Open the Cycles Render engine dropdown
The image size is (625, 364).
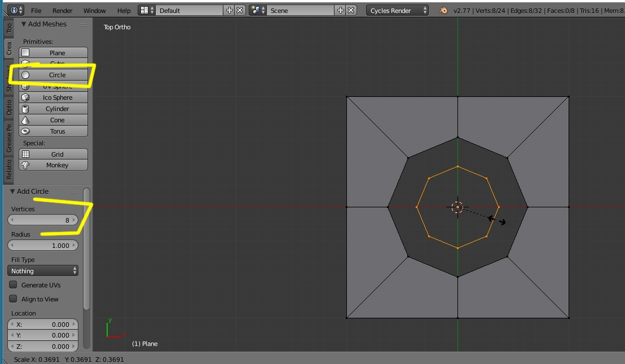pyautogui.click(x=397, y=10)
